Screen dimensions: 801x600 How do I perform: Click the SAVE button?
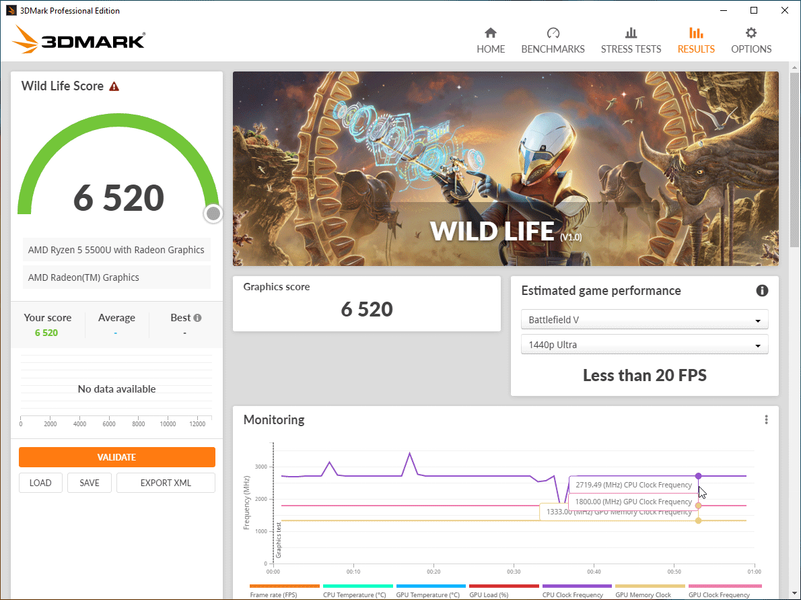coord(89,483)
